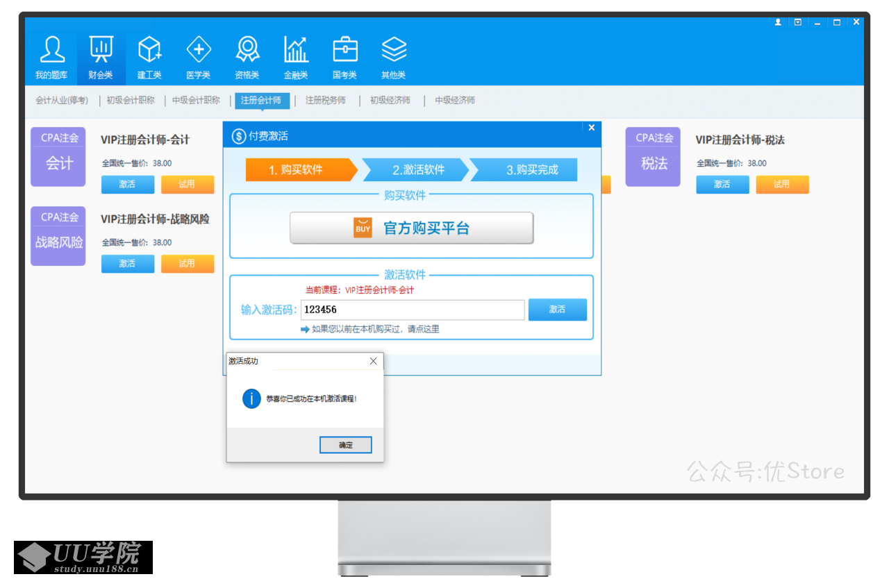This screenshot has width=889, height=588.
Task: Open the 建工类 category
Action: [x=149, y=58]
